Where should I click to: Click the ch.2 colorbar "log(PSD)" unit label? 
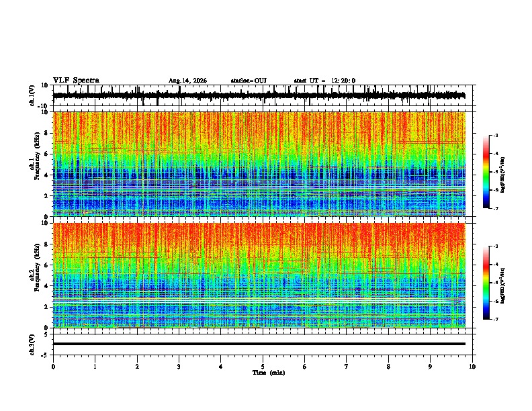503,285
